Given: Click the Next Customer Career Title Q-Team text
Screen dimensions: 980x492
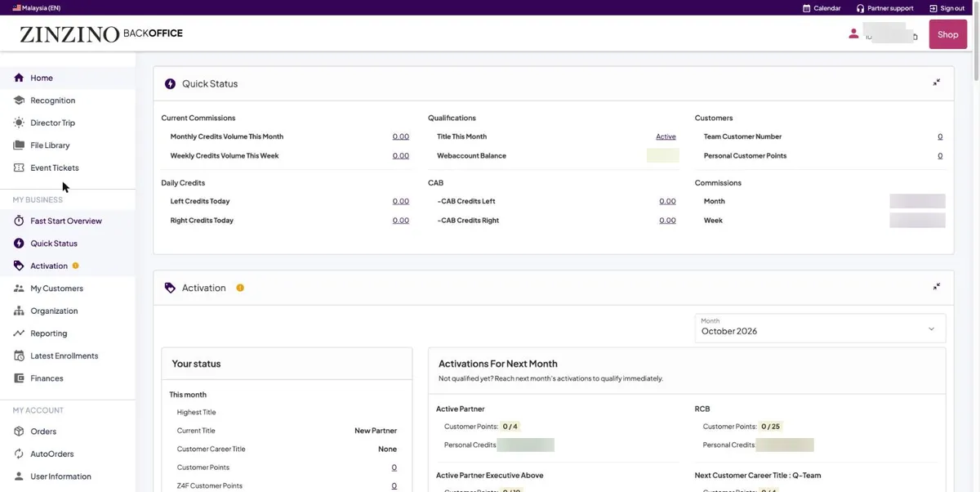Looking at the screenshot, I should click(758, 475).
